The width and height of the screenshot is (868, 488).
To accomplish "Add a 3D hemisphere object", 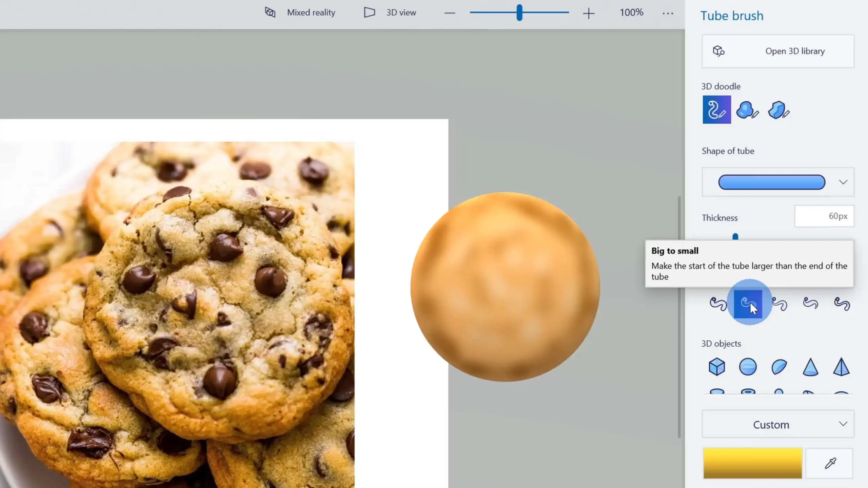I will pyautogui.click(x=779, y=367).
